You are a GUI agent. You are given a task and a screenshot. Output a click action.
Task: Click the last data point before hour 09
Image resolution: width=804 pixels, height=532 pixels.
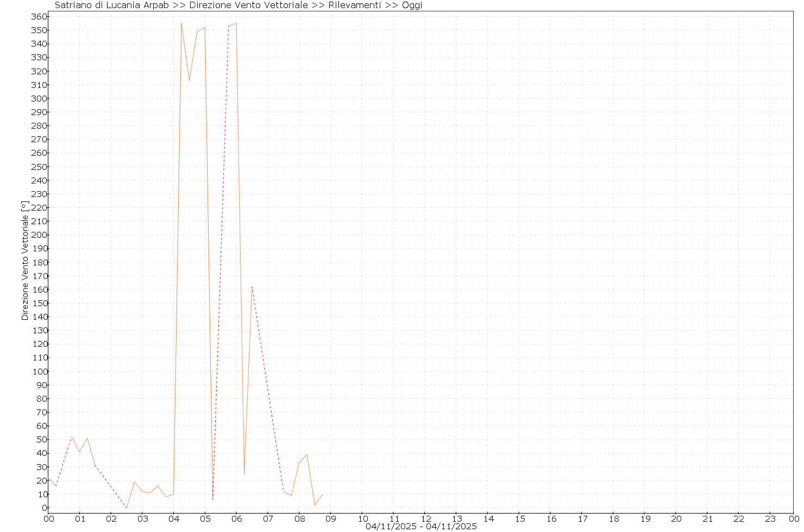click(x=322, y=494)
